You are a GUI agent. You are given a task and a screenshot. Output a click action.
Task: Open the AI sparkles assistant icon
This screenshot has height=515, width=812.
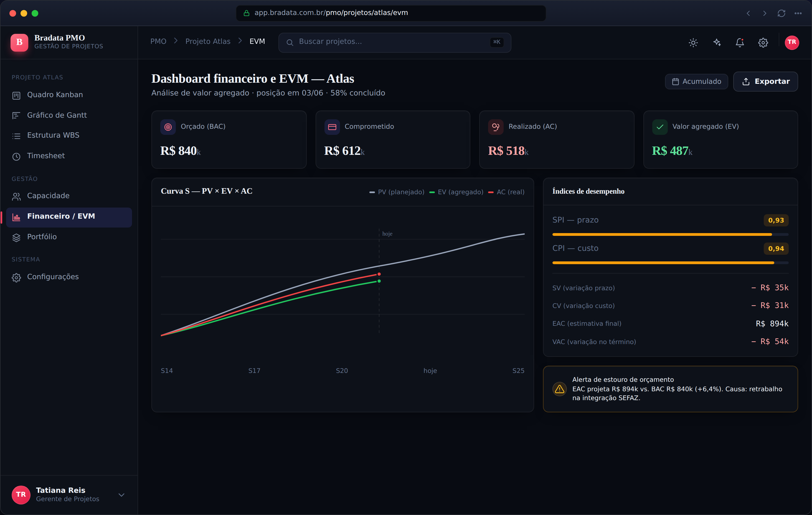pos(717,42)
